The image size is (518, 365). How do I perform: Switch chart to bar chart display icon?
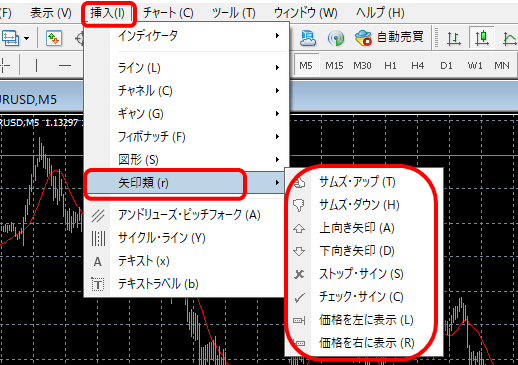pos(454,38)
